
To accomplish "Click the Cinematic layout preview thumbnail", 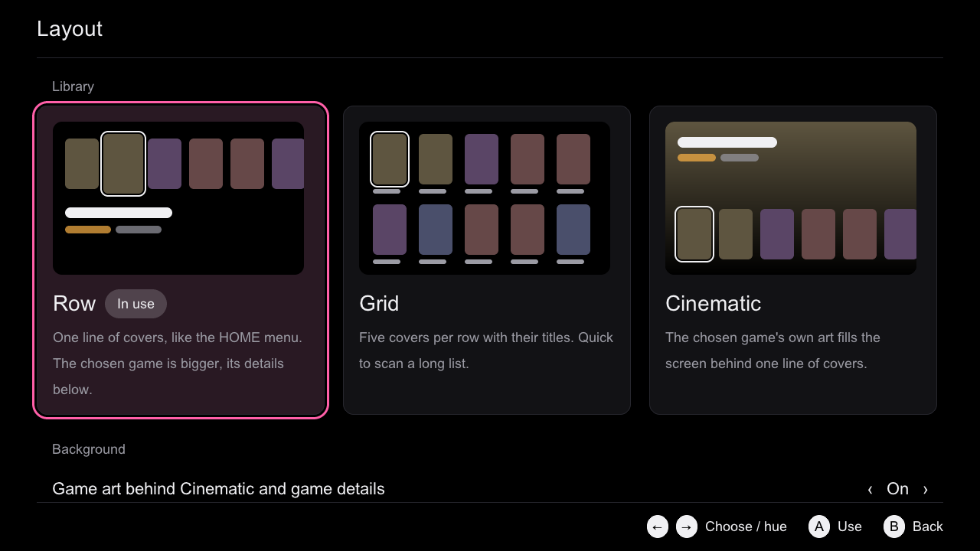I will point(791,198).
